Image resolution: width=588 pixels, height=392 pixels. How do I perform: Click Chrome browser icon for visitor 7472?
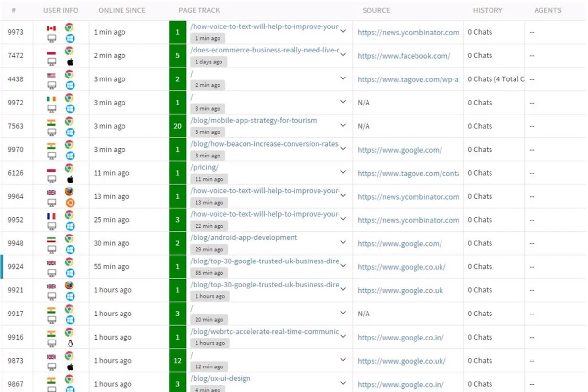point(70,51)
